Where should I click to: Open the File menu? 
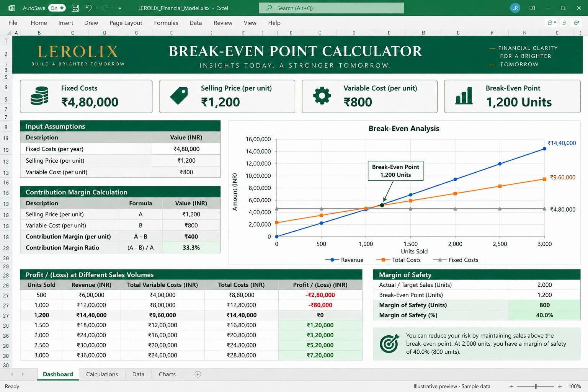click(x=13, y=23)
